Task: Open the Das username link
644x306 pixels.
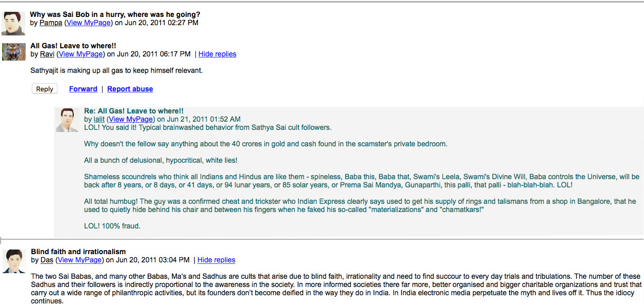Action: (47, 260)
